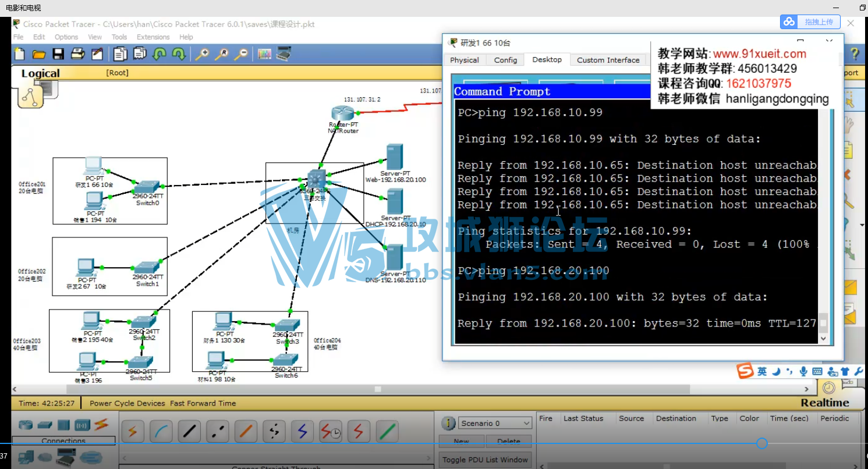Click the Sogou IME microphone icon

[x=803, y=371]
